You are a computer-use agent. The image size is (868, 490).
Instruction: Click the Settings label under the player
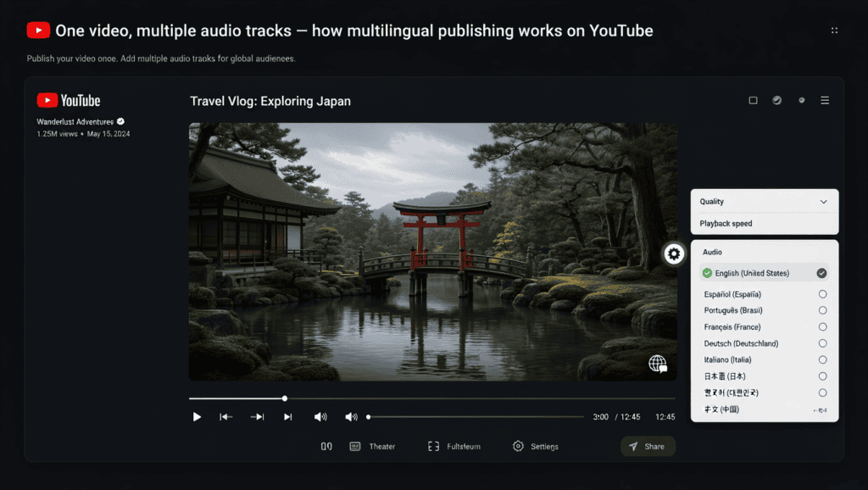tap(544, 446)
